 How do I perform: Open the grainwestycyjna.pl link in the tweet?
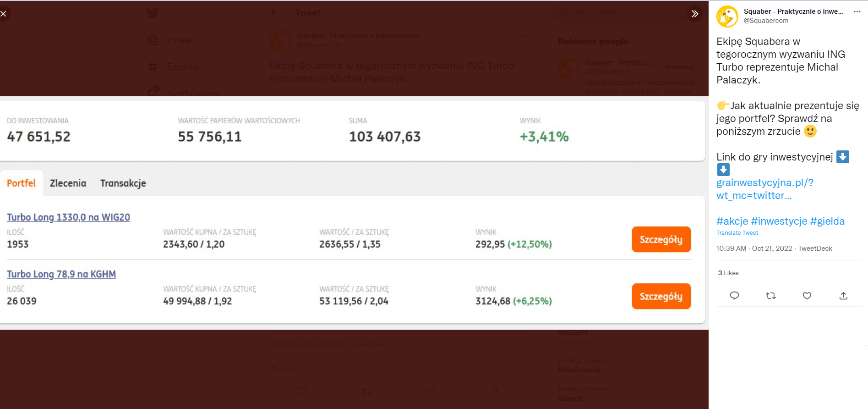pyautogui.click(x=765, y=189)
